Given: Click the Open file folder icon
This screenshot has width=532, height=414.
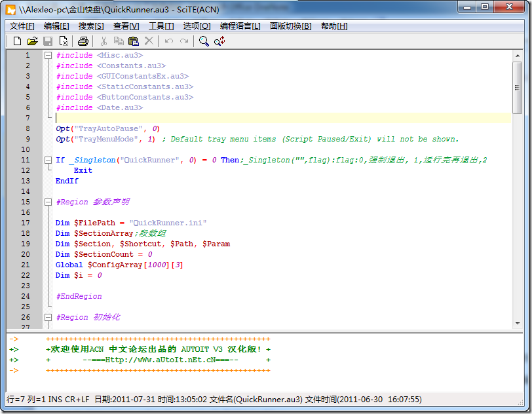Looking at the screenshot, I should click(x=32, y=41).
